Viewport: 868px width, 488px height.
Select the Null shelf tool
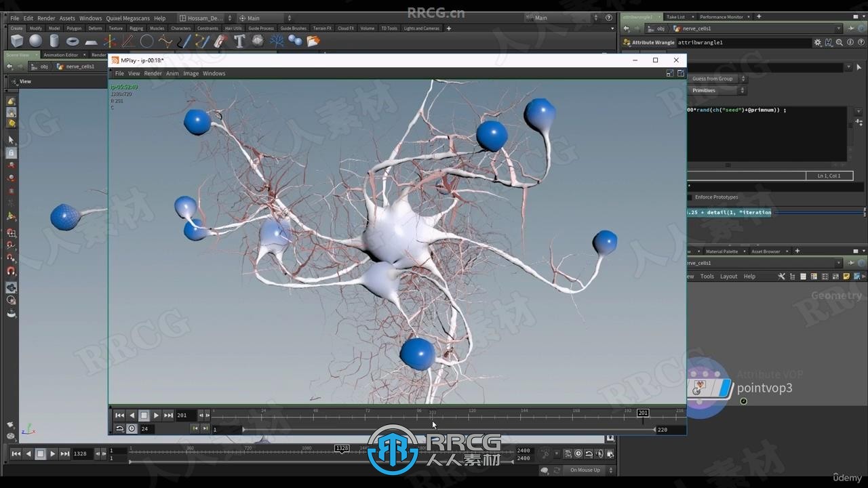pos(110,41)
